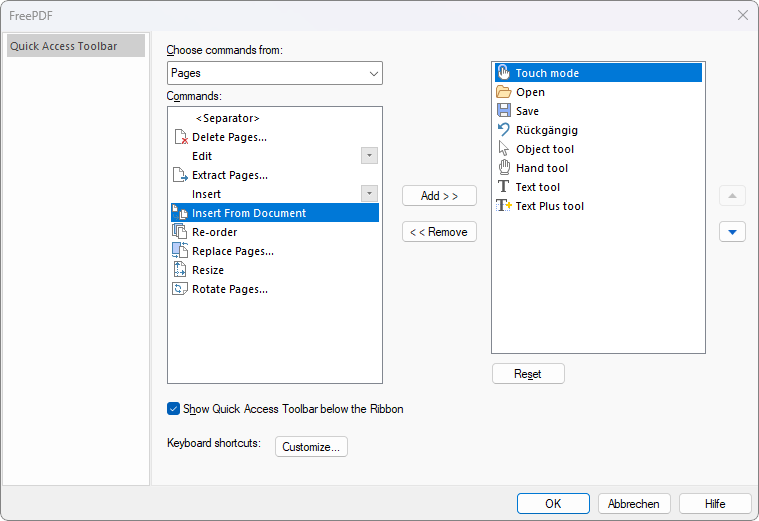Click the Object tool cursor icon
Viewport: 759px width, 521px height.
[x=504, y=149]
